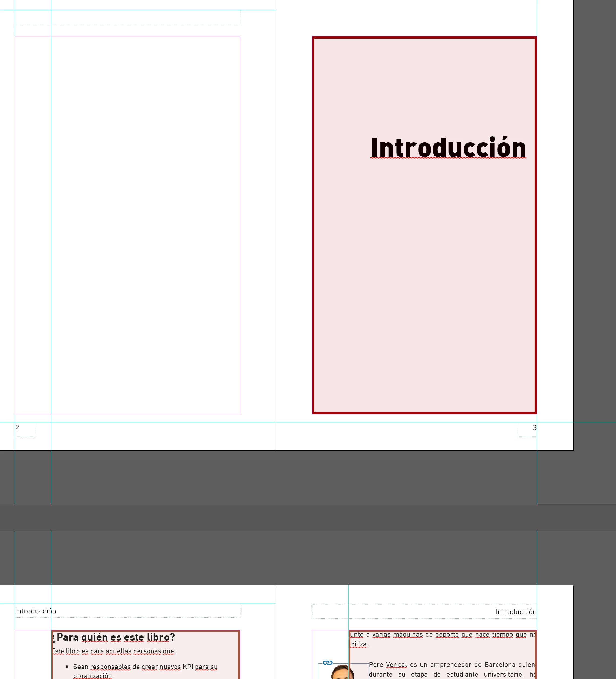Select the thick dark red border of the title frame

313,236
